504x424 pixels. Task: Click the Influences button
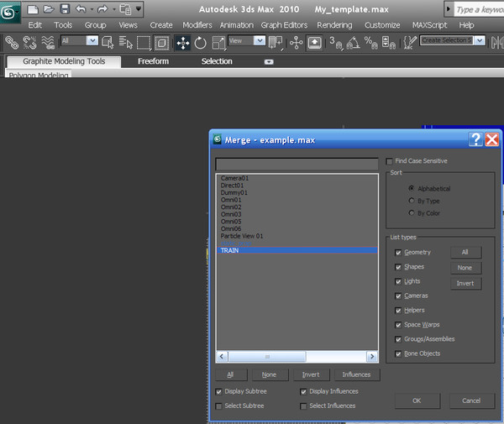pos(356,374)
